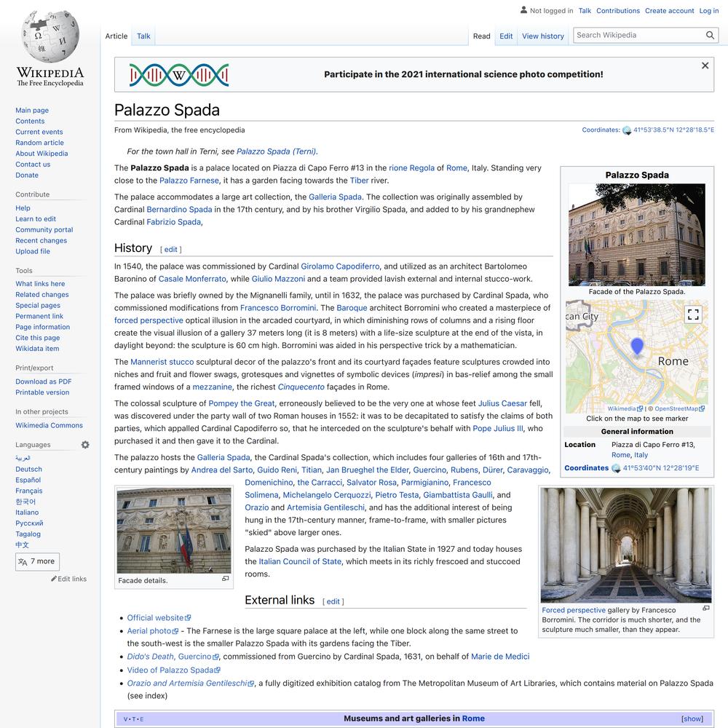
Task: Click the blue map marker pin
Action: 637,347
